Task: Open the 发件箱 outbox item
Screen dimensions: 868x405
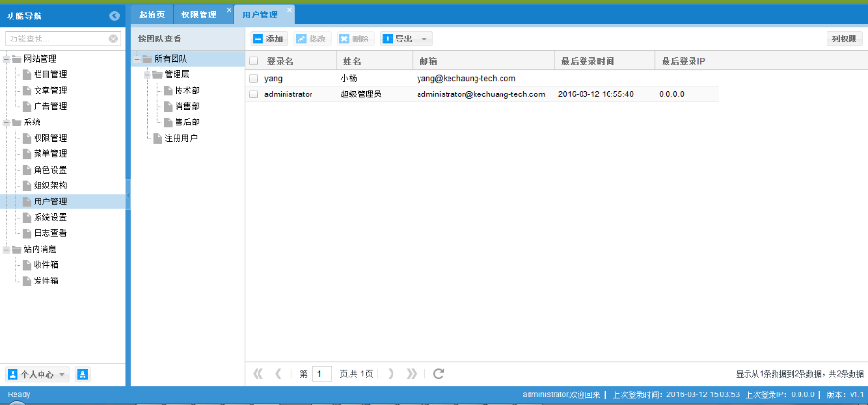Action: pyautogui.click(x=45, y=281)
